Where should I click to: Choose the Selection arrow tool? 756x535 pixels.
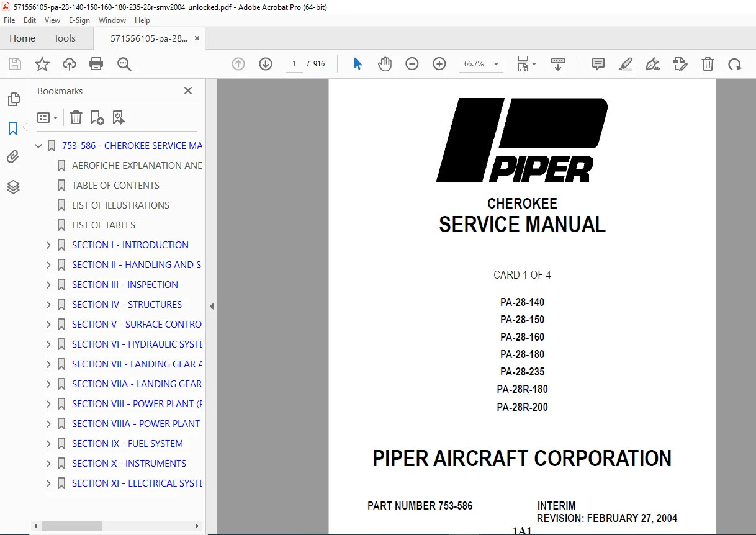[358, 64]
